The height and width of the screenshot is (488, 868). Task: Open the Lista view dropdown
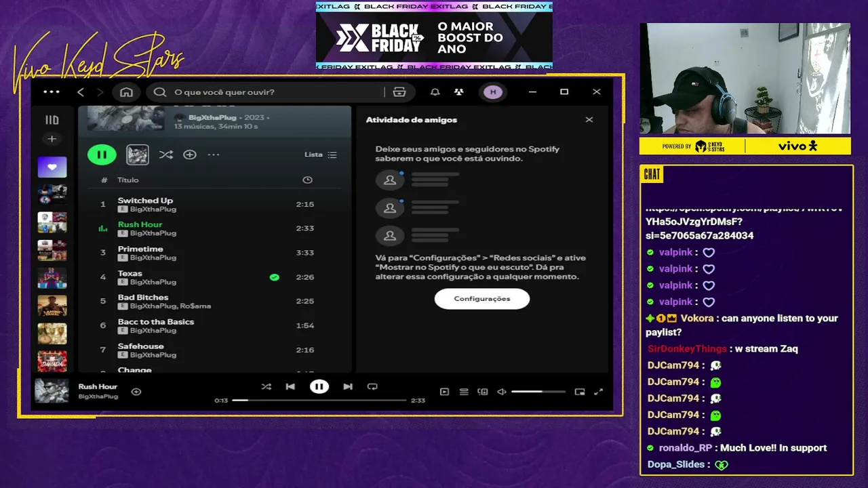click(x=321, y=155)
